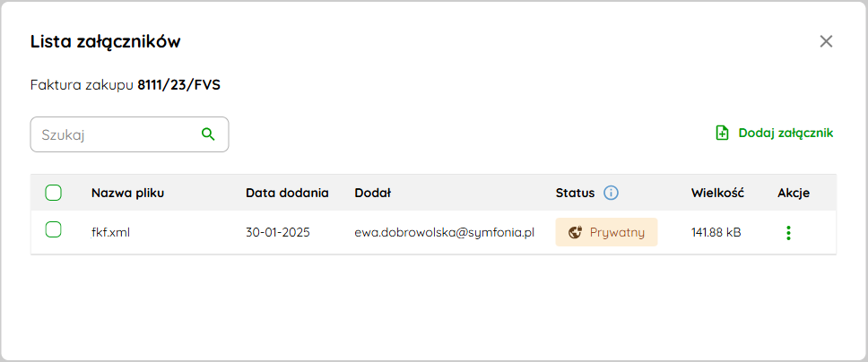The width and height of the screenshot is (868, 362).
Task: Click the 30-01-2025 date cell
Action: click(x=278, y=232)
